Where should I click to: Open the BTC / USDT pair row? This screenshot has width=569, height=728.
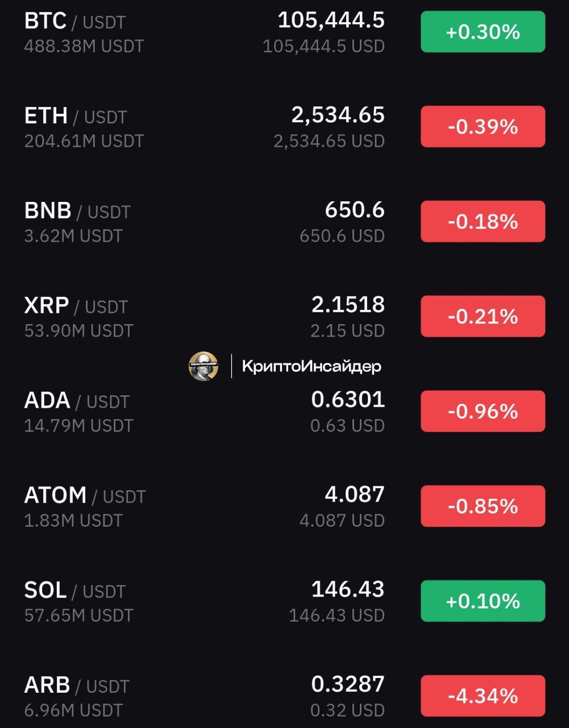pos(284,32)
